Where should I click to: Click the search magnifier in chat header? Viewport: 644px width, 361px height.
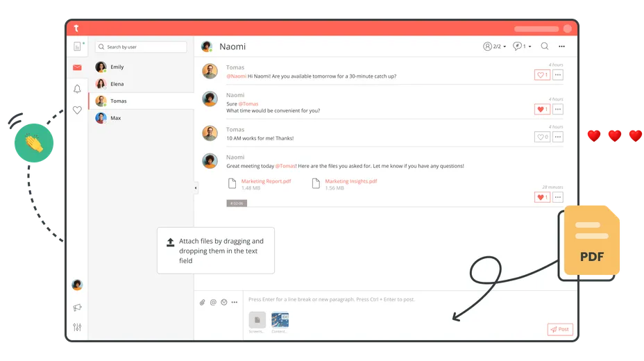pos(544,47)
